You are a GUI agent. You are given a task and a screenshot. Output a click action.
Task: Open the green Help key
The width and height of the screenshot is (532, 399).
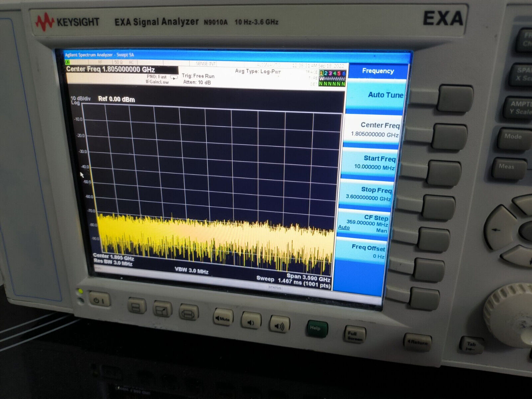point(317,329)
